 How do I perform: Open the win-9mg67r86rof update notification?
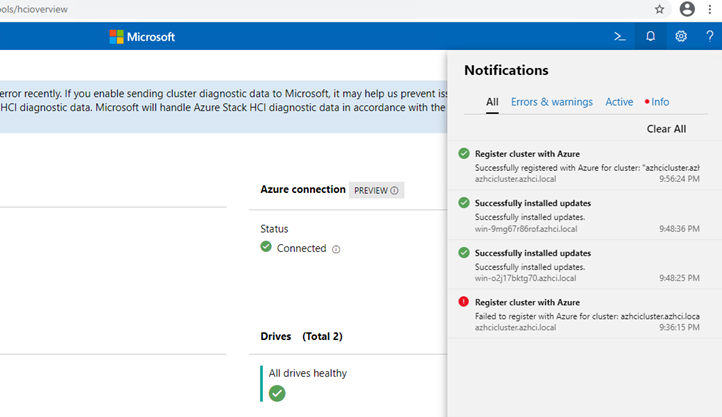(584, 215)
